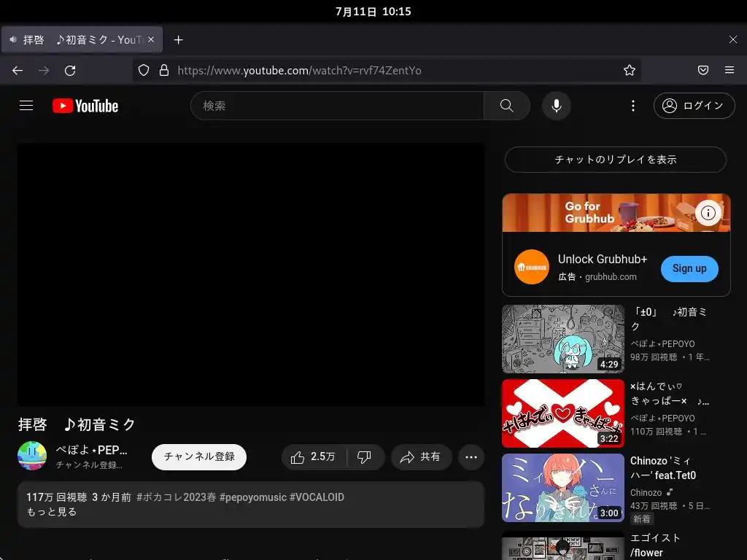Viewport: 747px width, 560px height.
Task: Subscribe with チャンネル登録 button
Action: (x=199, y=456)
